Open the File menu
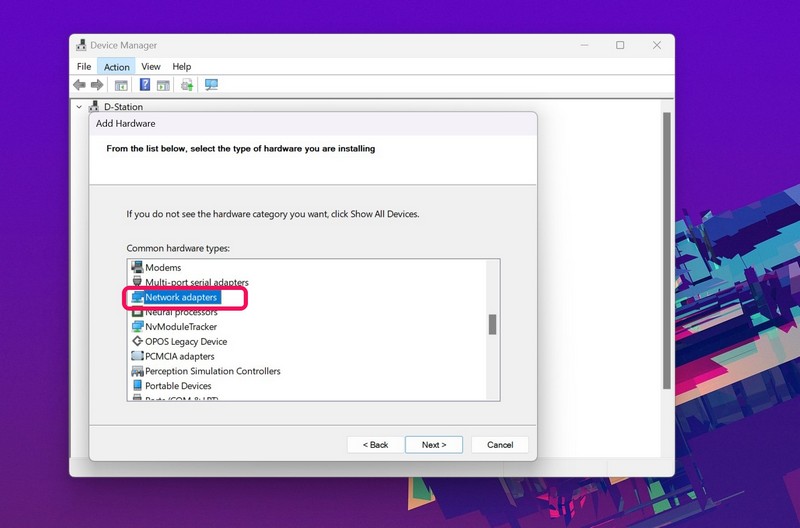The image size is (800, 528). pyautogui.click(x=84, y=67)
